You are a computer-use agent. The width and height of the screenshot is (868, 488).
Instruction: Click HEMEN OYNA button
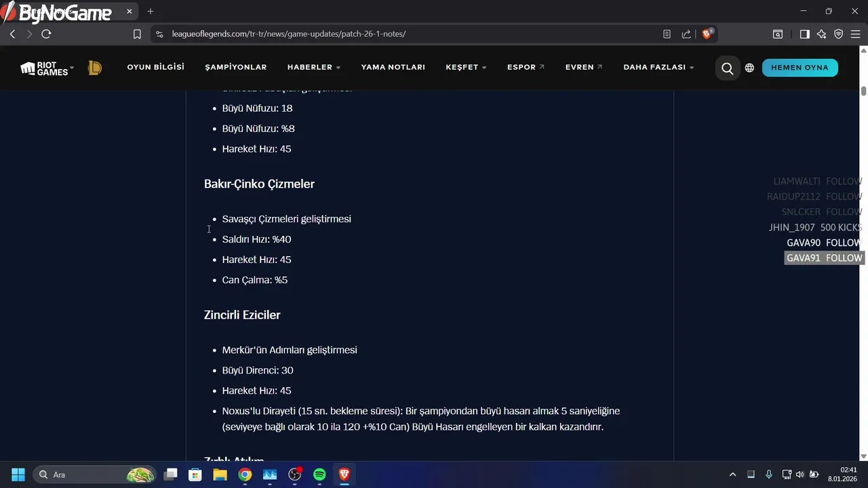pos(800,68)
